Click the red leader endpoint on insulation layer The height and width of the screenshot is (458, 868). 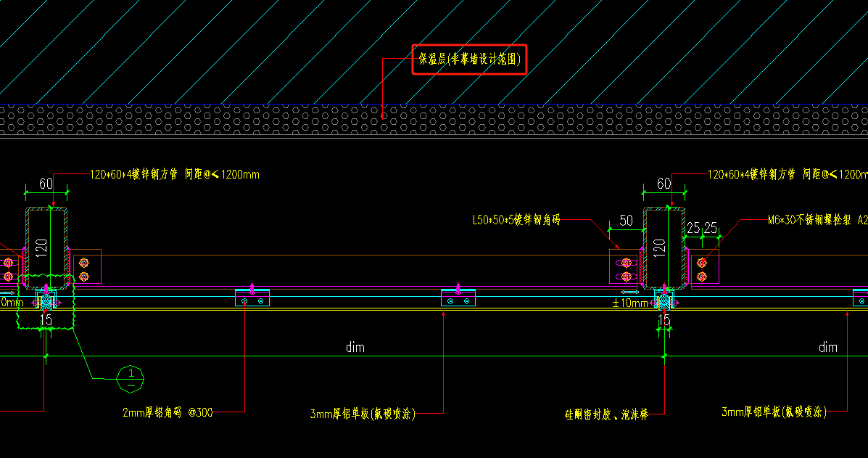click(383, 115)
